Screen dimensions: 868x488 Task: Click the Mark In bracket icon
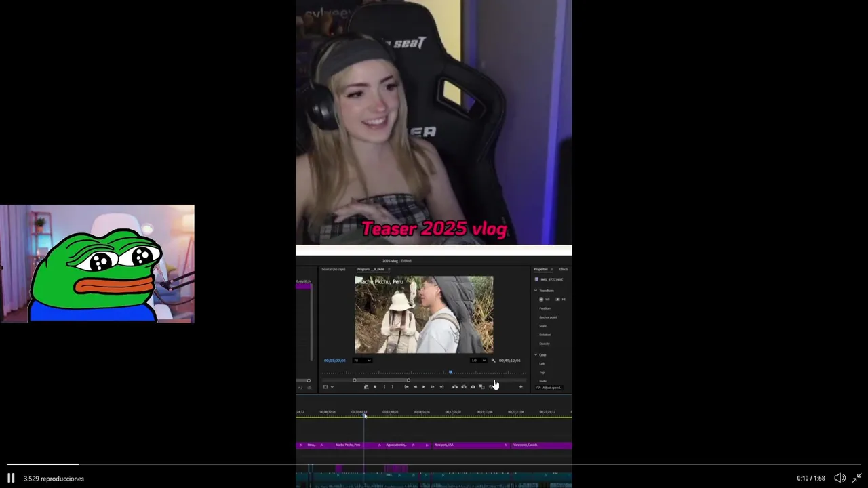tap(384, 386)
